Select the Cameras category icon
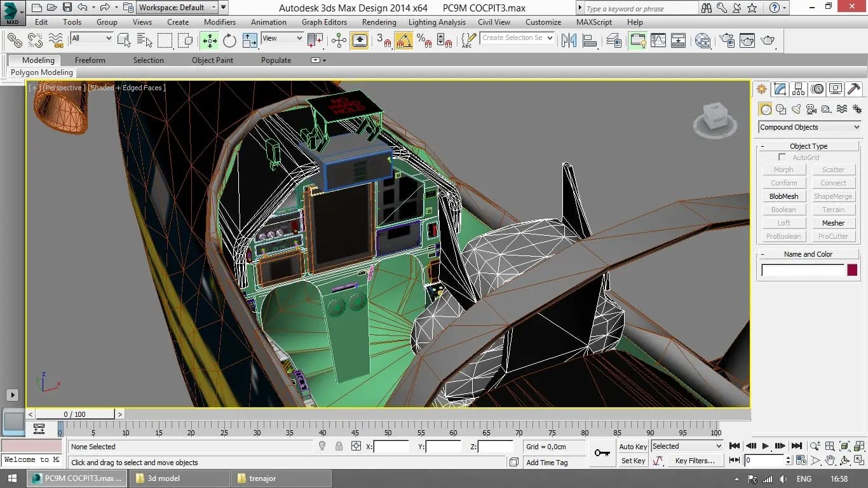The width and height of the screenshot is (868, 488). pos(811,109)
